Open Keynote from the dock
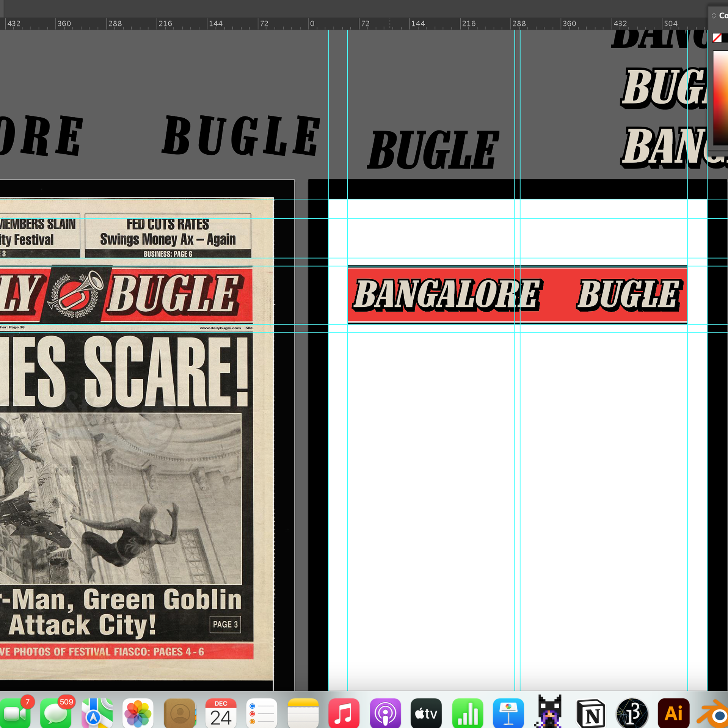 click(508, 713)
